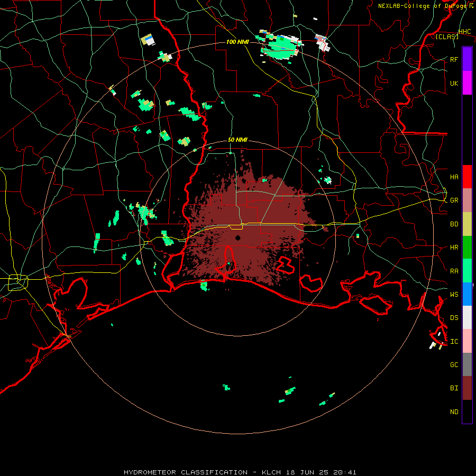Click the UK legend label
The height and width of the screenshot is (476, 476).
coord(454,83)
